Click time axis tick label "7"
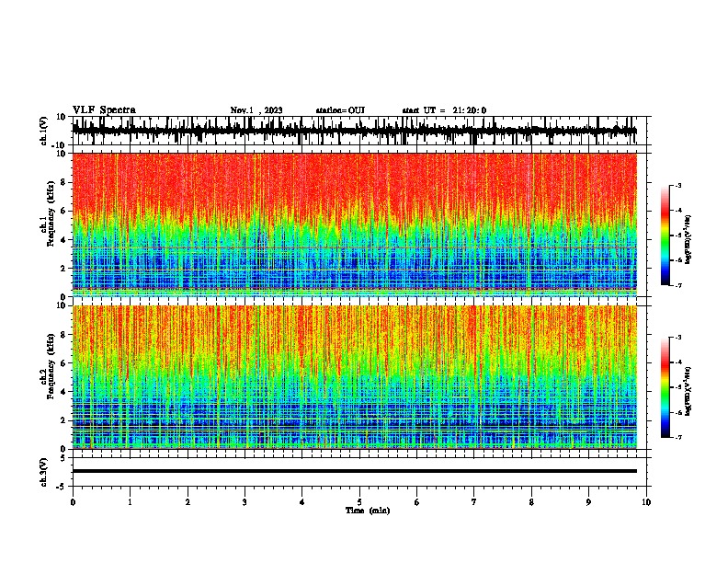The image size is (728, 563). 474,502
